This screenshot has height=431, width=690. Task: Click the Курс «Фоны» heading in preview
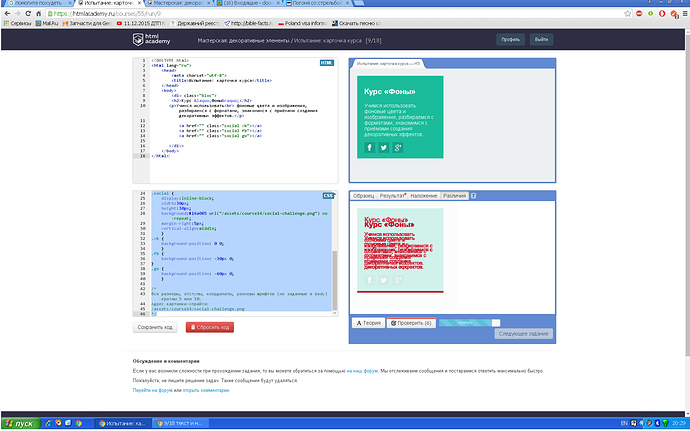tap(389, 92)
